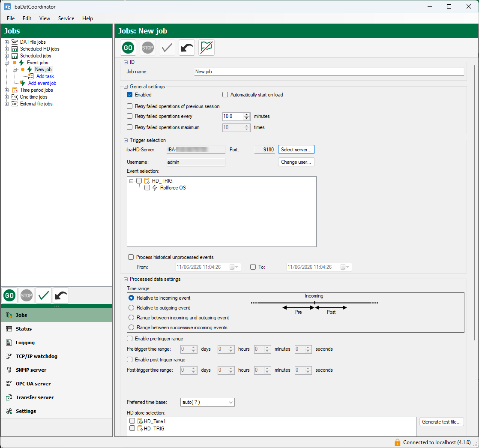Check Retry failed operations every
The height and width of the screenshot is (448, 479).
(129, 116)
